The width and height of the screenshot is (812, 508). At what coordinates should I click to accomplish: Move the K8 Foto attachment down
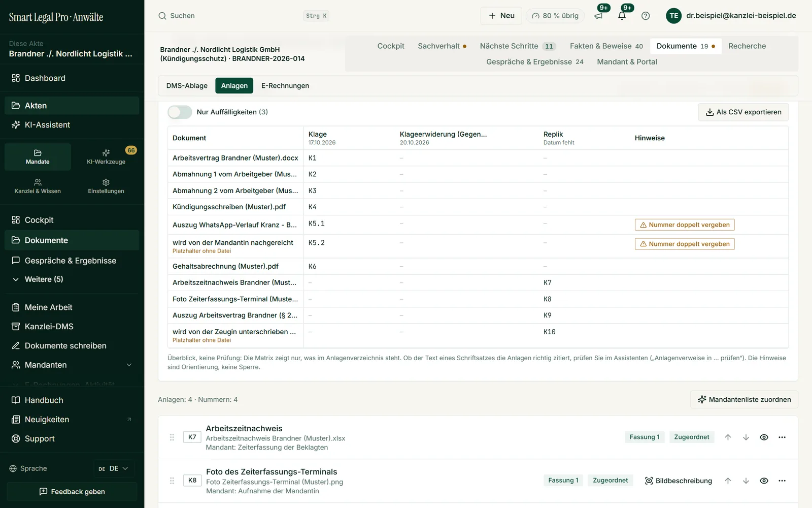(x=746, y=481)
